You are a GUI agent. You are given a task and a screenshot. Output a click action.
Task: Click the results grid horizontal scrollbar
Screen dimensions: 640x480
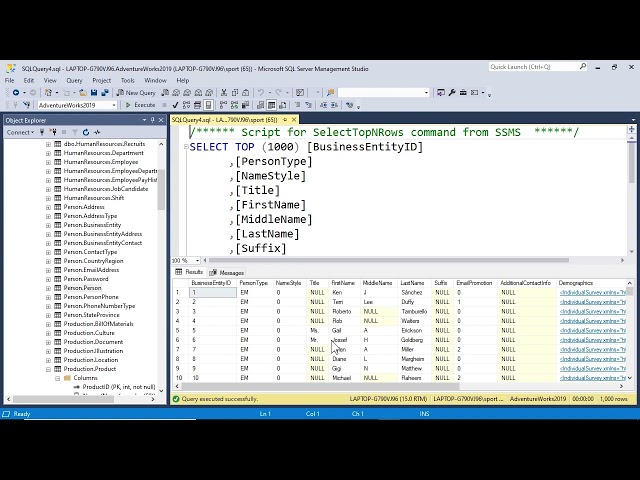(320, 386)
